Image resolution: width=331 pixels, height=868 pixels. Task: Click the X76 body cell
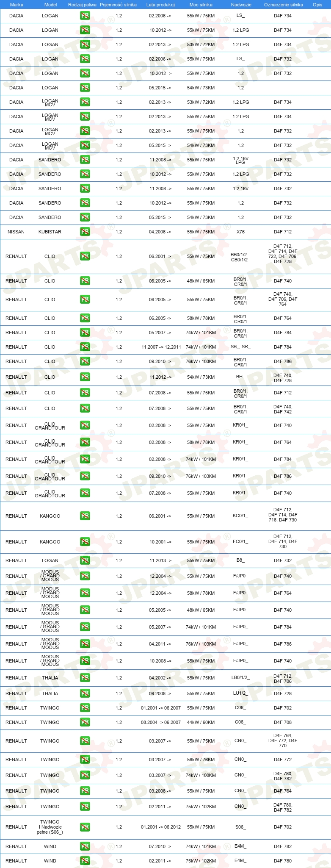click(x=240, y=232)
